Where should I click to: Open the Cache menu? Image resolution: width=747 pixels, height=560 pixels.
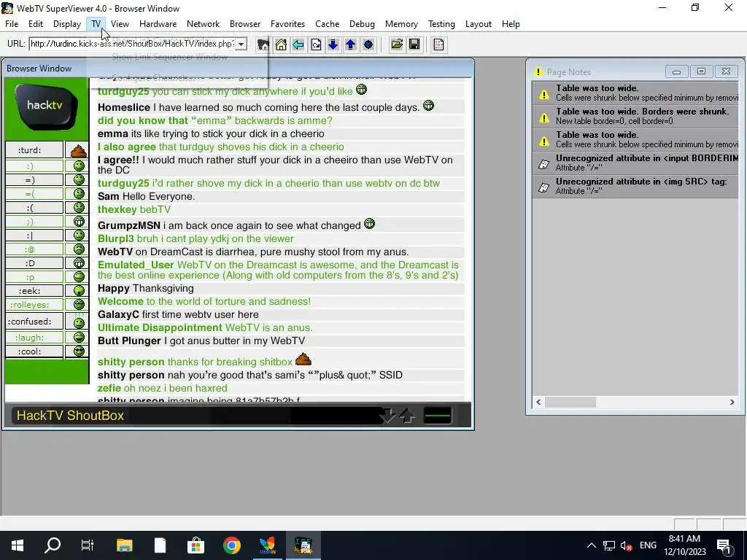coord(328,24)
